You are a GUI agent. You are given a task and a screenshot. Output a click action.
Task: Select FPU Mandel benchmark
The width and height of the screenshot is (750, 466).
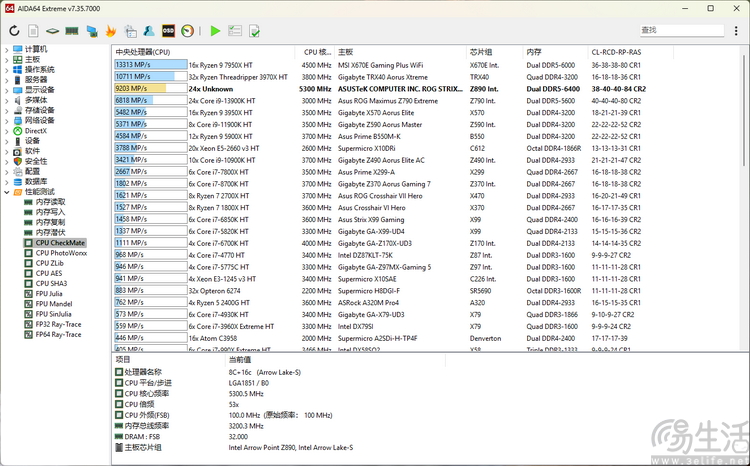54,304
